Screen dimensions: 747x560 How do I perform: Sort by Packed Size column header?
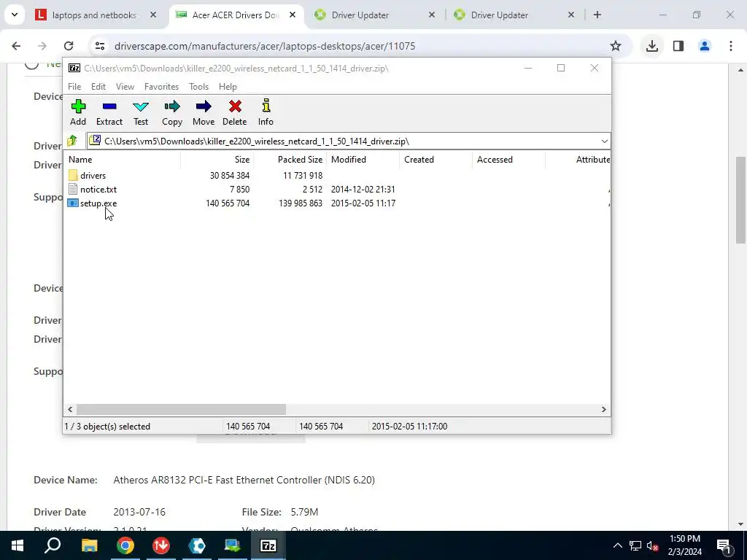point(290,160)
